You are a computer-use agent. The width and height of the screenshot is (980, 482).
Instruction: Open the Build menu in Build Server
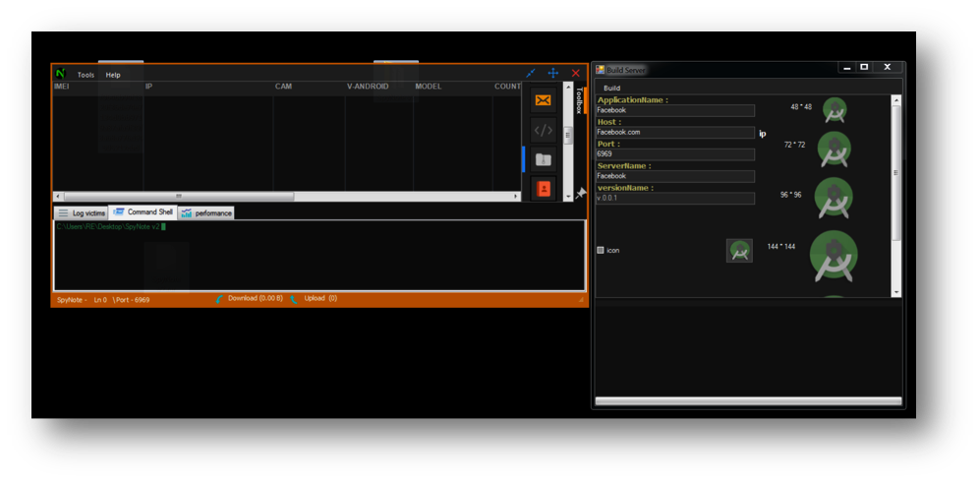pyautogui.click(x=611, y=88)
